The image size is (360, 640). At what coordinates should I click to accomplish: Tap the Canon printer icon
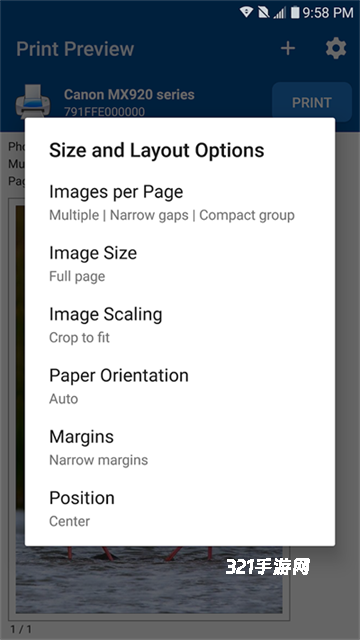(33, 101)
